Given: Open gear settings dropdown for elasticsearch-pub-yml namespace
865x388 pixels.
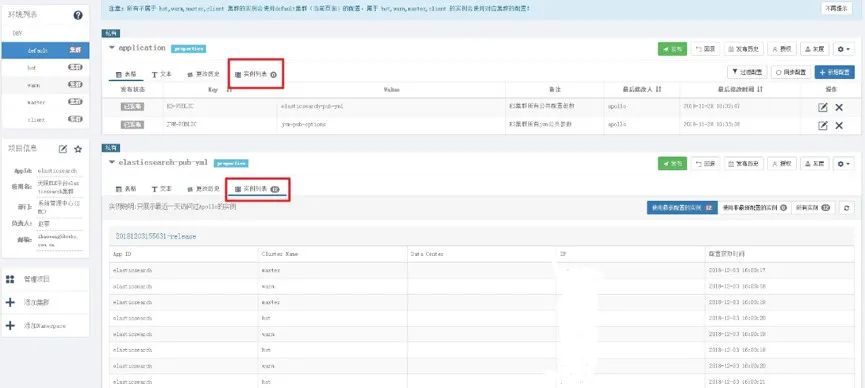Looking at the screenshot, I should [x=843, y=163].
